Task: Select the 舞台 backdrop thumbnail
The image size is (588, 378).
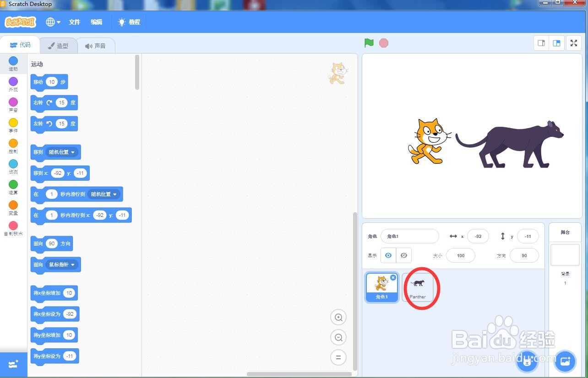Action: pyautogui.click(x=565, y=254)
